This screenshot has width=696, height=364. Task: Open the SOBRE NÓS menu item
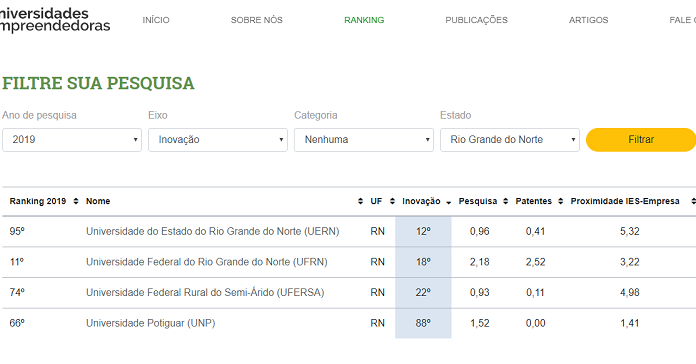257,20
